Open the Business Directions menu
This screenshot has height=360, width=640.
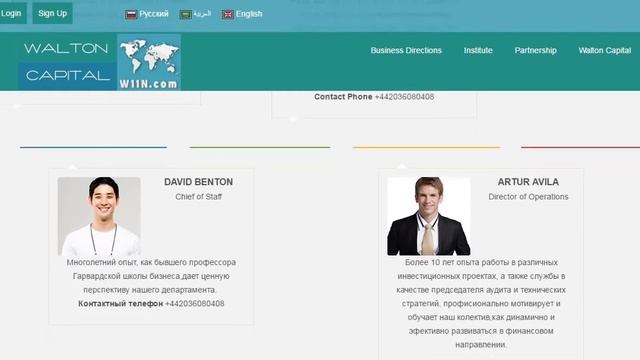click(x=406, y=50)
